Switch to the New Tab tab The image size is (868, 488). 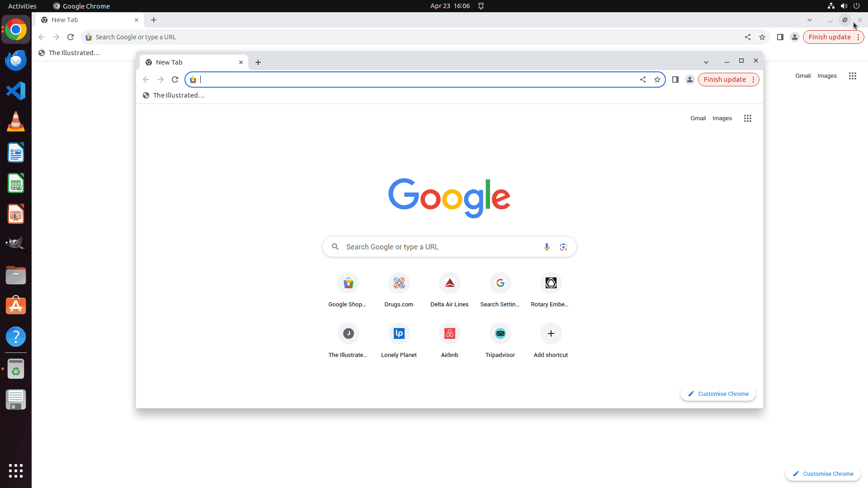tap(181, 62)
